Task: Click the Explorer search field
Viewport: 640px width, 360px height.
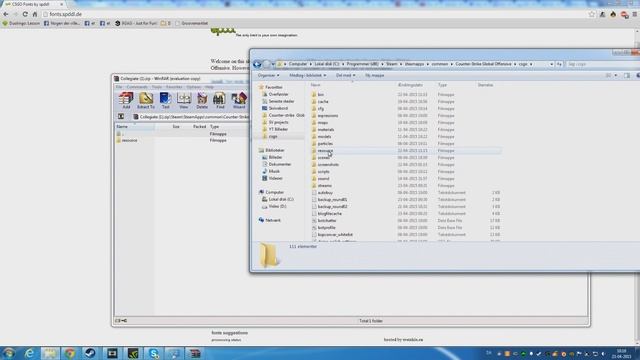Action: (602, 64)
